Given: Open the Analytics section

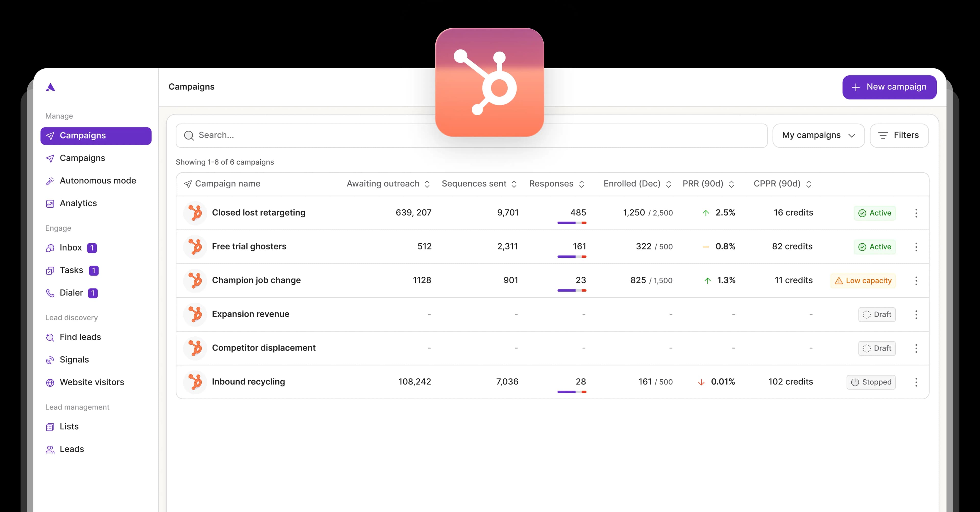Looking at the screenshot, I should click(x=78, y=203).
